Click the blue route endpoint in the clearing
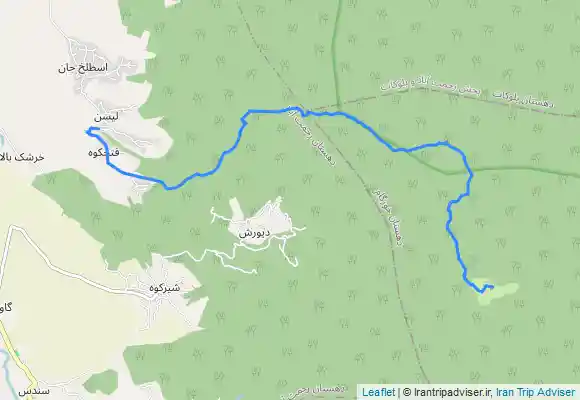The height and width of the screenshot is (400, 580). point(492,286)
